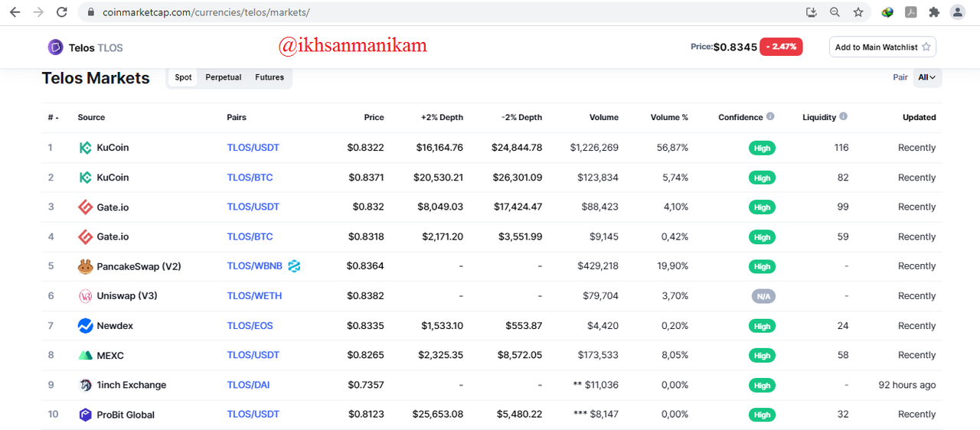
Task: Open the Pair All dropdown
Action: point(927,77)
